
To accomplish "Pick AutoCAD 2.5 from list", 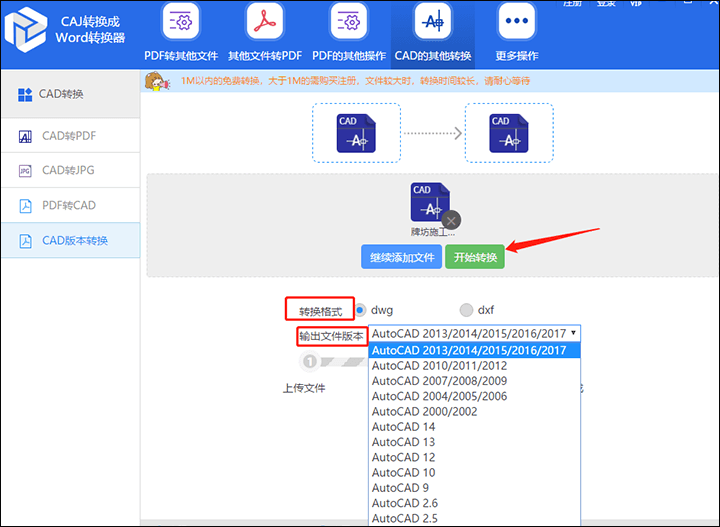I will click(x=474, y=518).
